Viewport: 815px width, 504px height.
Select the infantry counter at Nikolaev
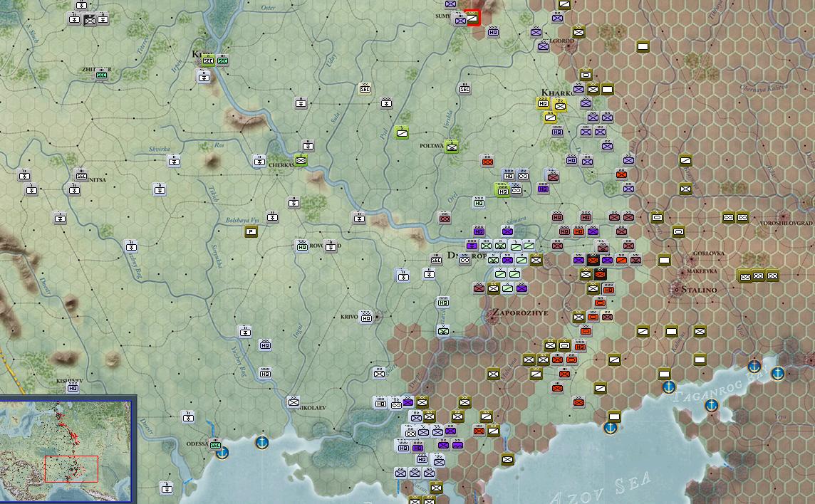click(294, 401)
